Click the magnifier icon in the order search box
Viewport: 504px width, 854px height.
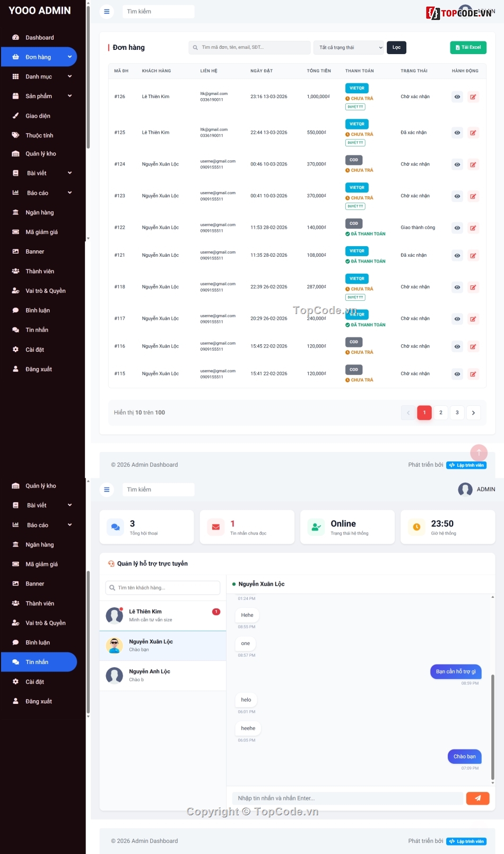pos(195,48)
